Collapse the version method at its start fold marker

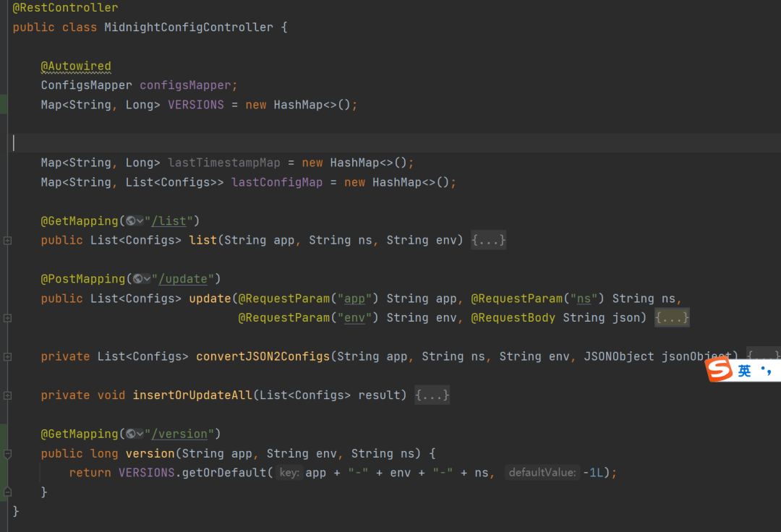(x=7, y=453)
